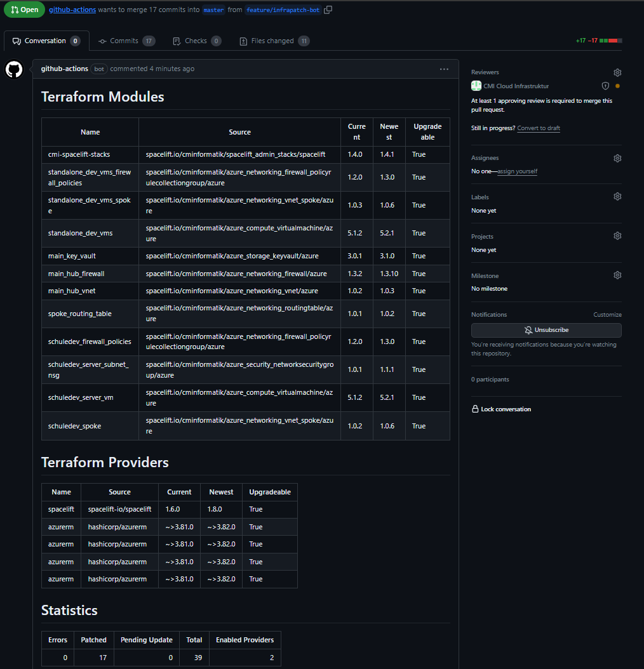Select the main_hub_vnet module name cell

coord(90,291)
